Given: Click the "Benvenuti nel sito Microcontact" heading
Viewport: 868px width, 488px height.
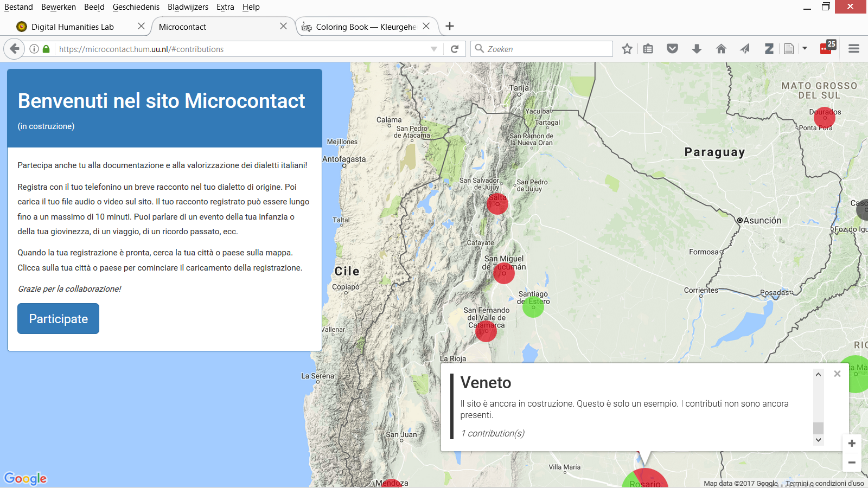Looking at the screenshot, I should [161, 101].
